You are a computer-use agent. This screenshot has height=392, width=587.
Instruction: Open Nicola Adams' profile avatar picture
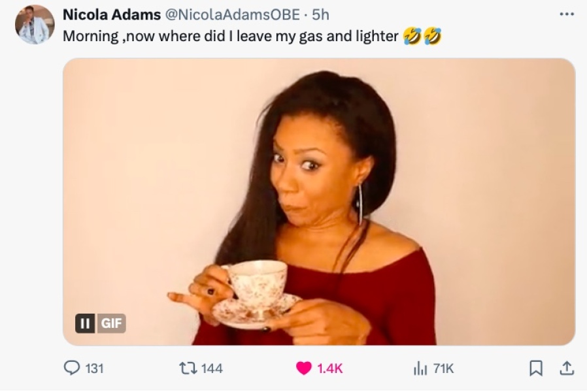[35, 25]
